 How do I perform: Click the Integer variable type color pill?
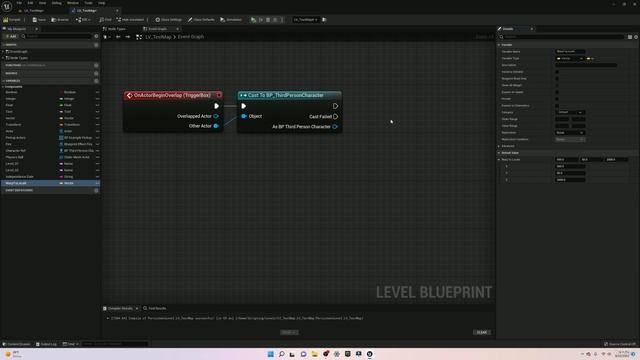pos(61,99)
